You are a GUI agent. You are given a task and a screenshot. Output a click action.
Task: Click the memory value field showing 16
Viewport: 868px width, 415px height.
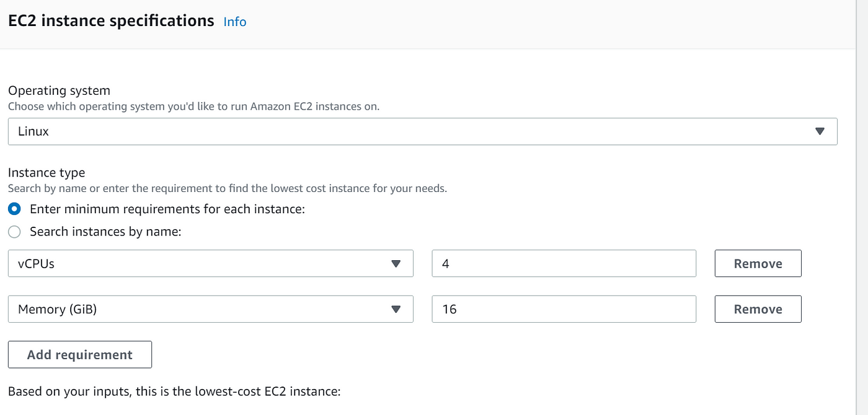tap(564, 309)
